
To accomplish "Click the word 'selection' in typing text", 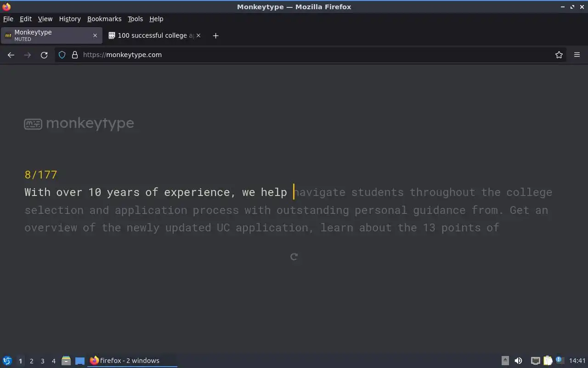I will point(54,210).
